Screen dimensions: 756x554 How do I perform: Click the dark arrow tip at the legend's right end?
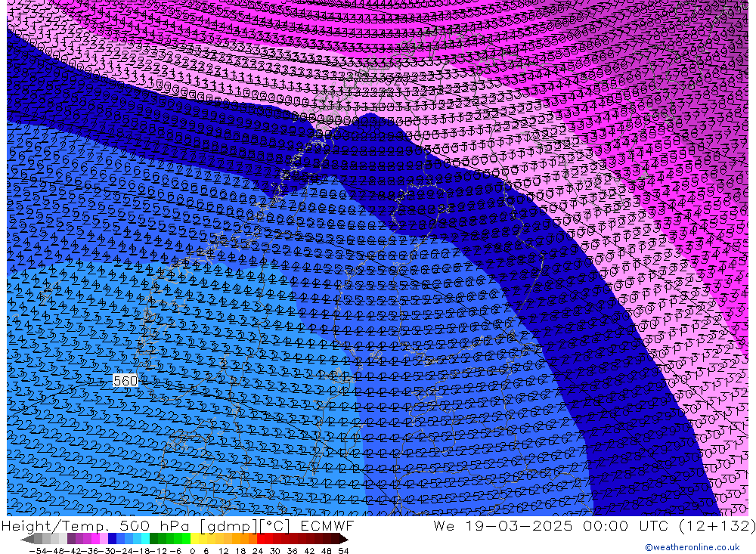pyautogui.click(x=344, y=540)
